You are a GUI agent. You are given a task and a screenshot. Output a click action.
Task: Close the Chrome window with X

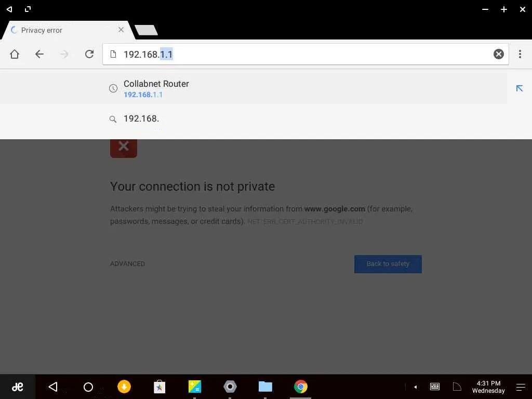pyautogui.click(x=523, y=9)
